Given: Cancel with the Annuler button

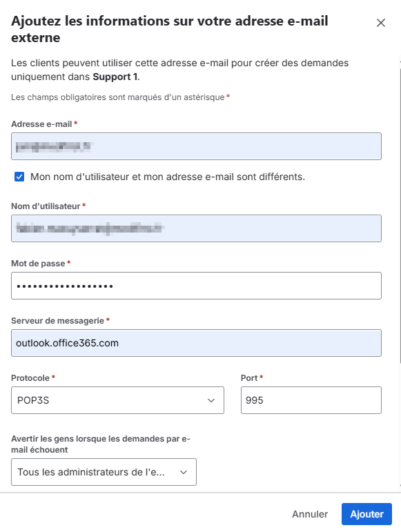Looking at the screenshot, I should point(310,514).
